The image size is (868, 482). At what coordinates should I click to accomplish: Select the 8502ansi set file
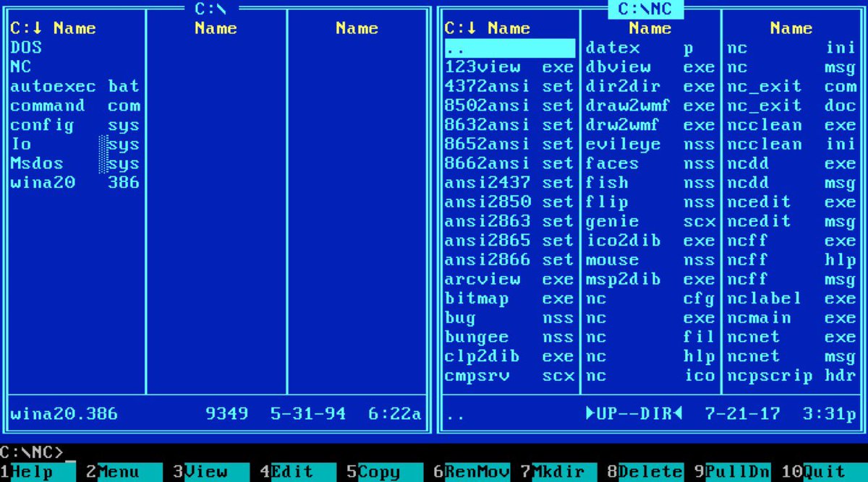tap(509, 106)
